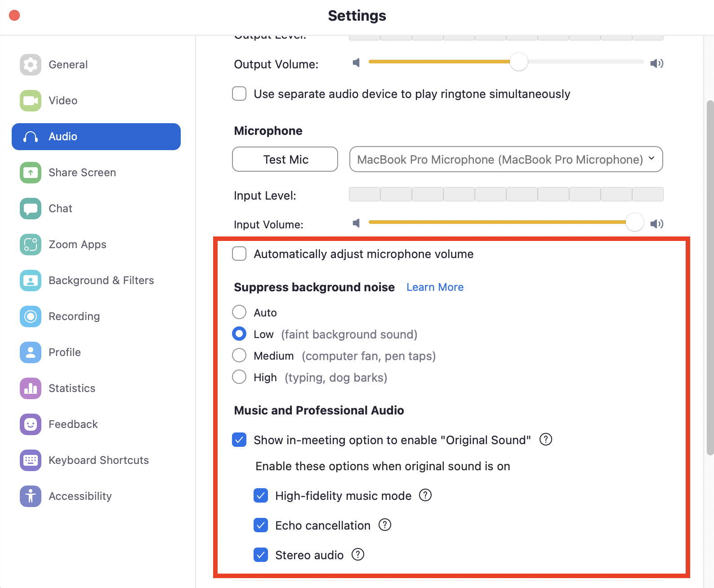The image size is (714, 588).
Task: Uncheck High-fidelity music mode
Action: [261, 495]
